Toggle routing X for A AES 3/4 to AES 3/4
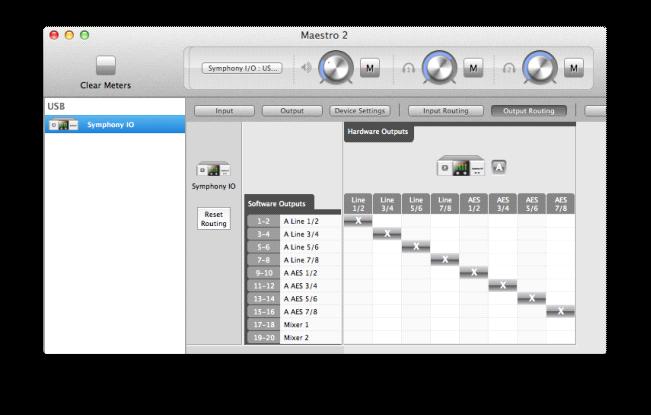The image size is (651, 415). 503,285
